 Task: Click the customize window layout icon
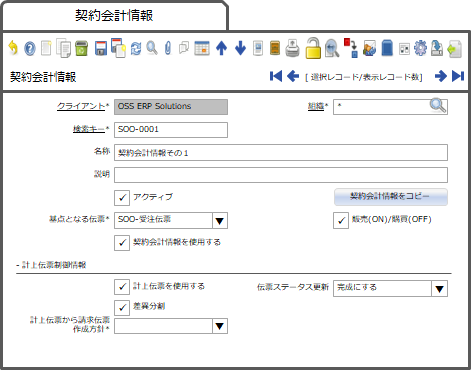point(404,49)
